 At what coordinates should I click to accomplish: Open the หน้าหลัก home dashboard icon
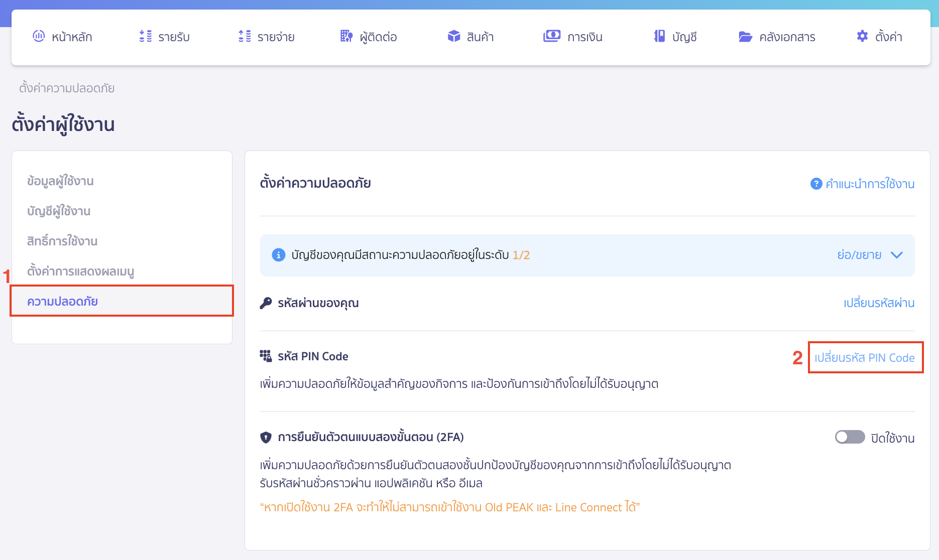39,36
